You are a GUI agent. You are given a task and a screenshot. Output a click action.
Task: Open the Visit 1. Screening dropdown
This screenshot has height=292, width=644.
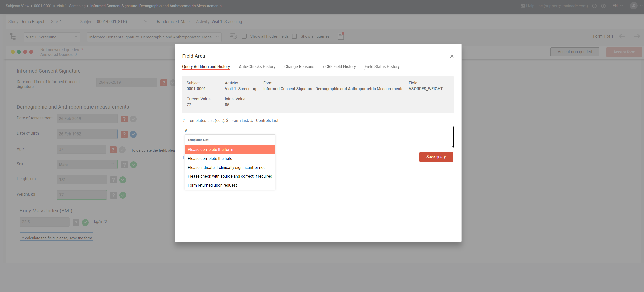[x=52, y=37]
